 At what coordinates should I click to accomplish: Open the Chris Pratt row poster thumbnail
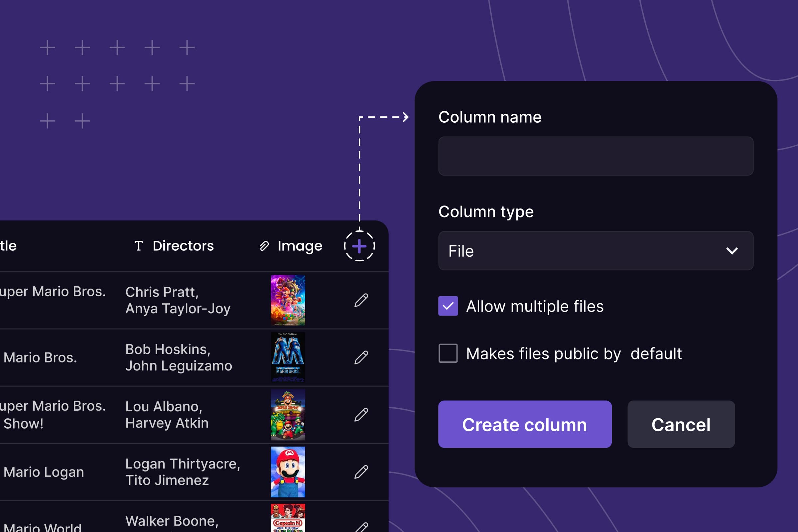coord(288,300)
